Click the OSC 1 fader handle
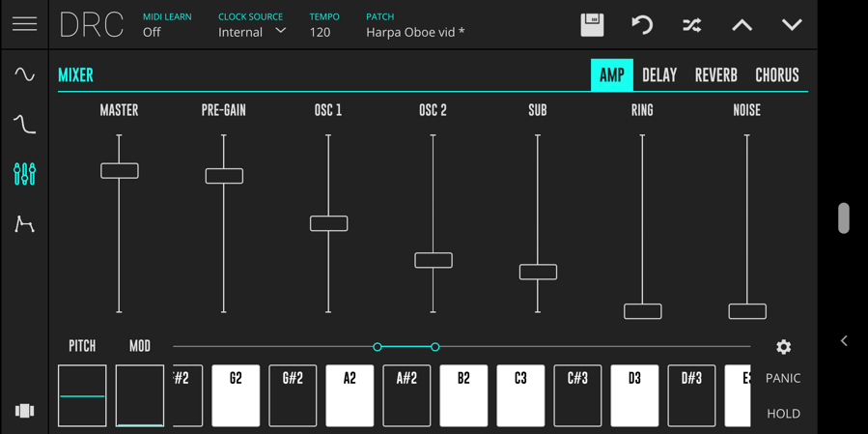Viewport: 868px width, 434px height. pyautogui.click(x=328, y=223)
